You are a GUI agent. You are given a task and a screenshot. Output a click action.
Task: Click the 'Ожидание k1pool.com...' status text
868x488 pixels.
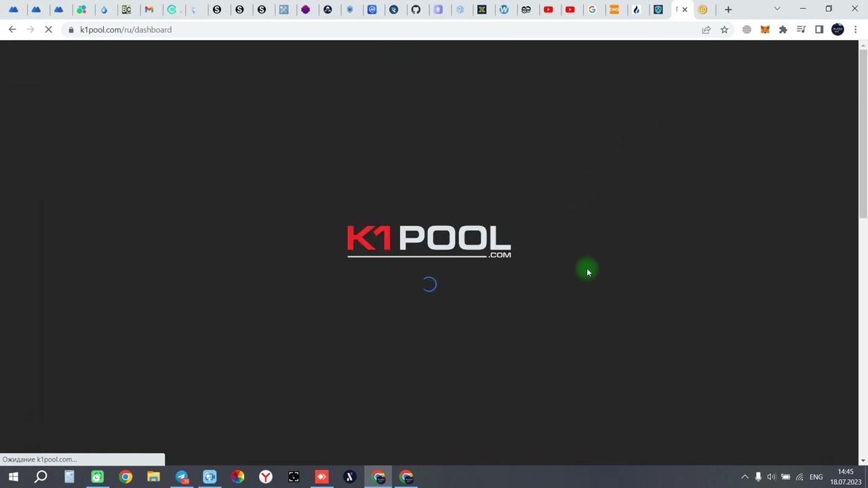40,460
